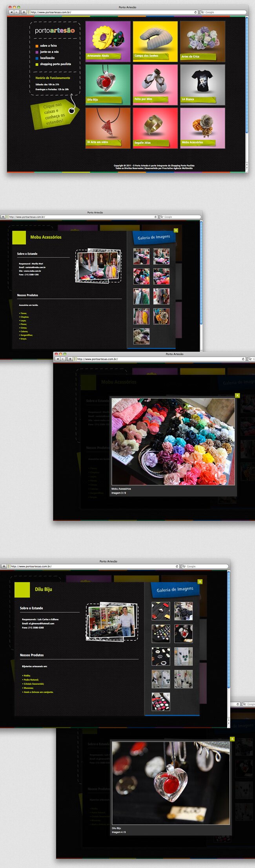Open red heart pendant thumbnail in Dilu gallery
This screenshot has width=255, height=868.
(183, 634)
